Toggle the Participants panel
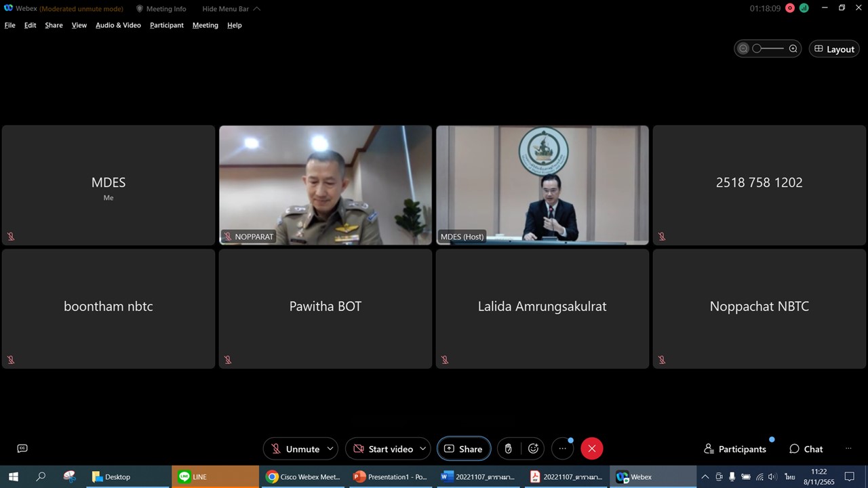 tap(735, 449)
